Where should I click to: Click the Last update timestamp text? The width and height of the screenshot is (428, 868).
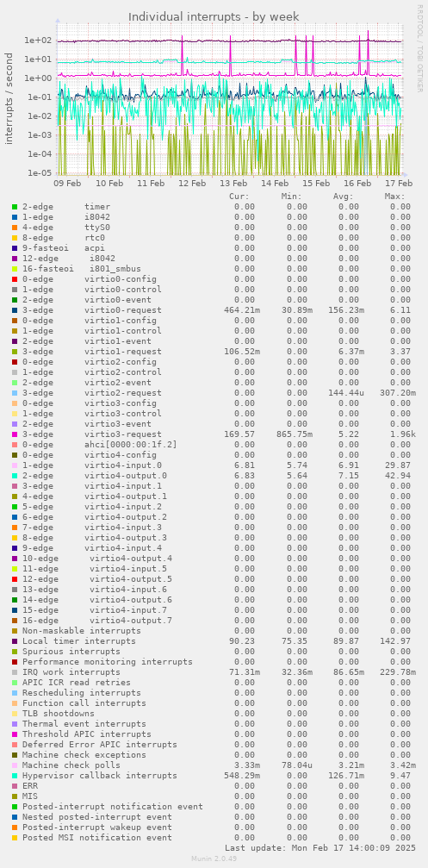pyautogui.click(x=319, y=847)
